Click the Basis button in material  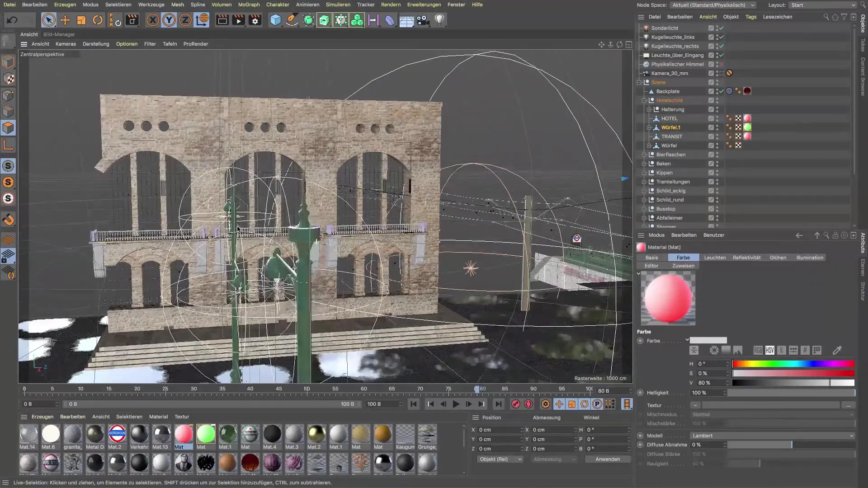[x=651, y=258]
